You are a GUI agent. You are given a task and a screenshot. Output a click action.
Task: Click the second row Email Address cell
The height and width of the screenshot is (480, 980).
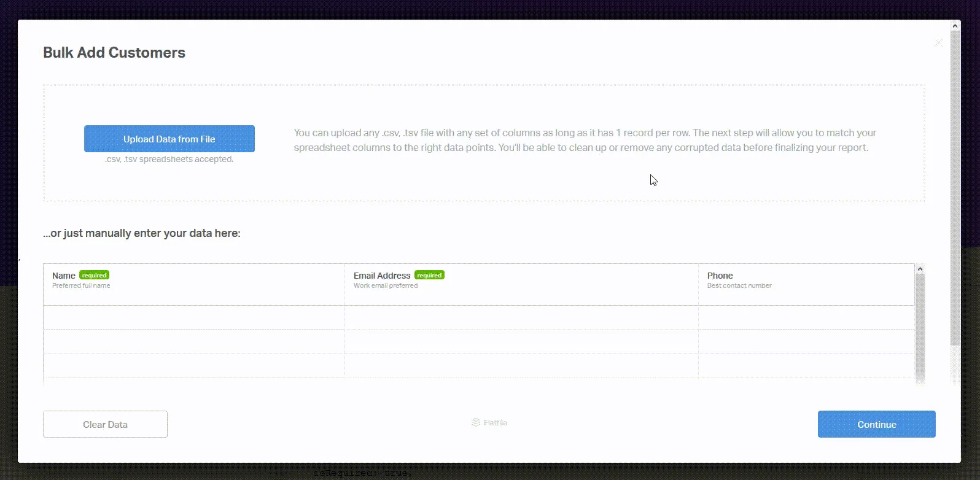pos(521,341)
